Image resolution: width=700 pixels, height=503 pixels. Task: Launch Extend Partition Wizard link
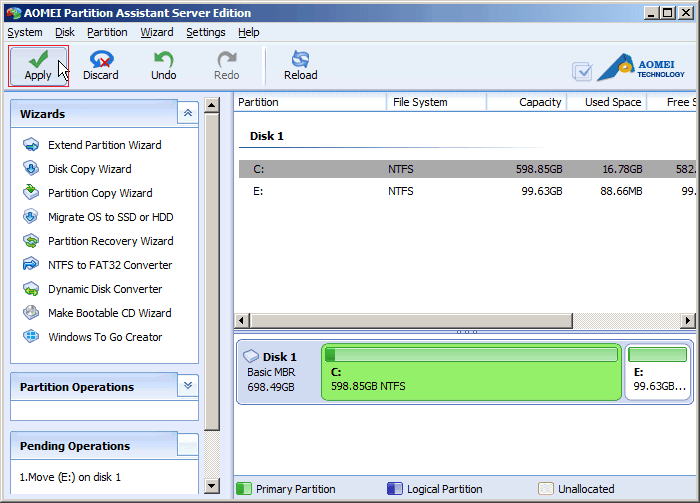click(x=104, y=145)
